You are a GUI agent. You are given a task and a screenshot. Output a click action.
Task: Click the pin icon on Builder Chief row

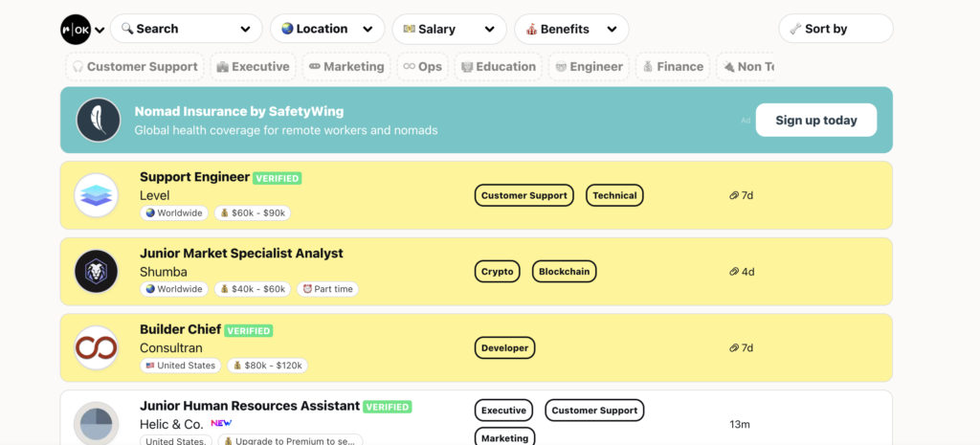(x=734, y=348)
